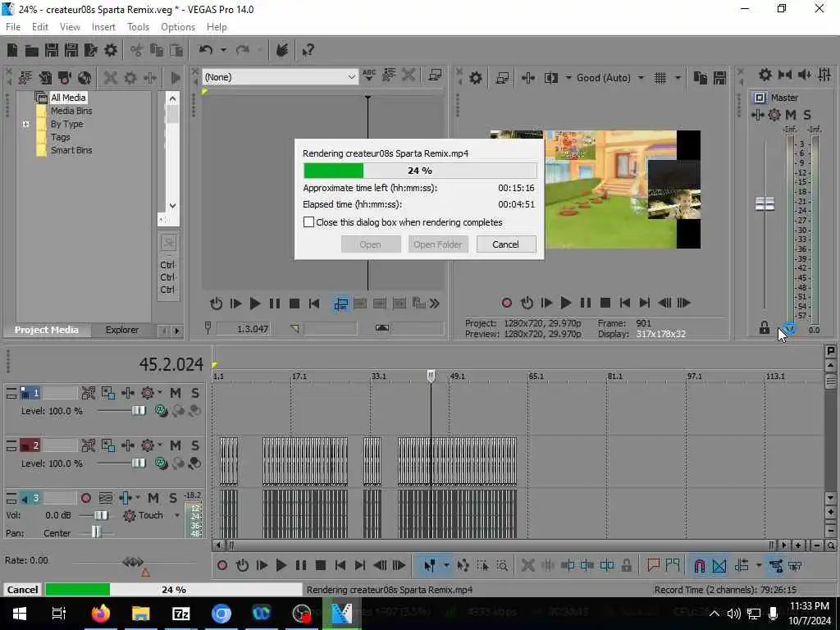Viewport: 840px width, 630px height.
Task: Open the Tools menu
Action: (x=138, y=27)
